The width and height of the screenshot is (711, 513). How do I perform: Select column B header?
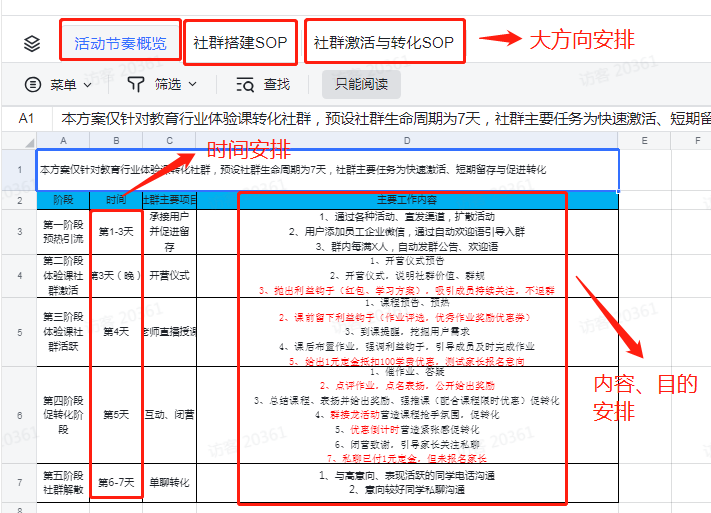point(116,141)
